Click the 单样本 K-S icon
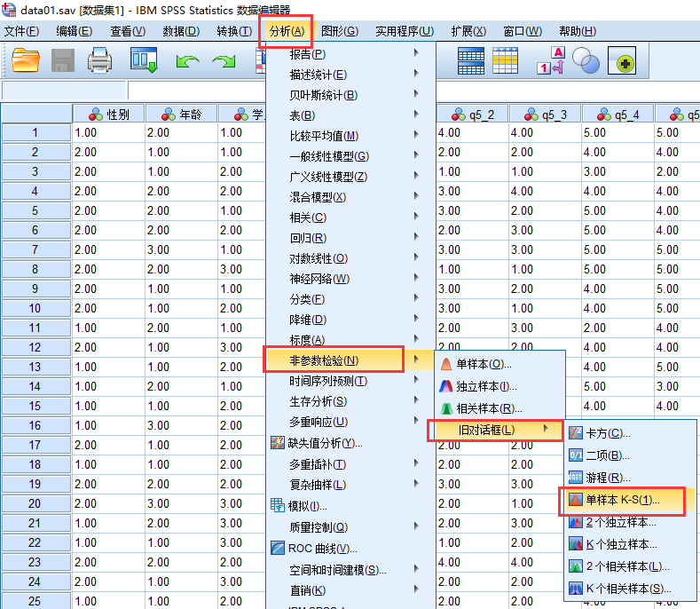 [576, 500]
